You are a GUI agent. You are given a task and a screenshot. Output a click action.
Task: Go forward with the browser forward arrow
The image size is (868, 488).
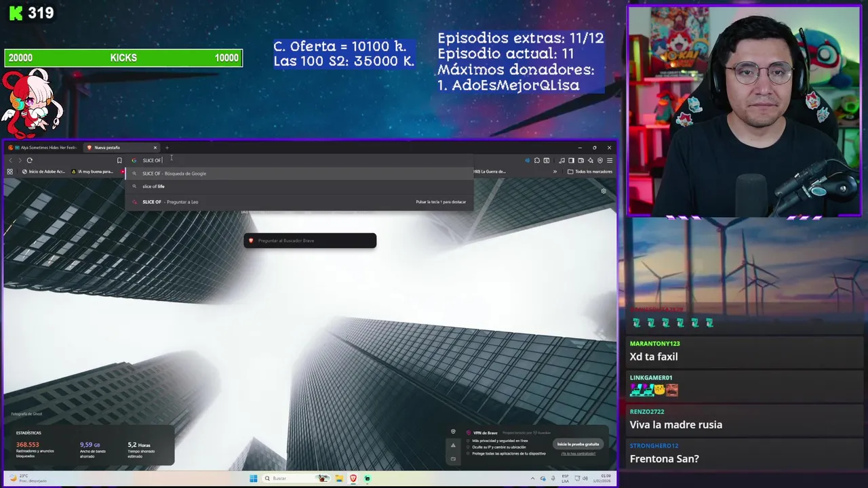click(x=20, y=161)
